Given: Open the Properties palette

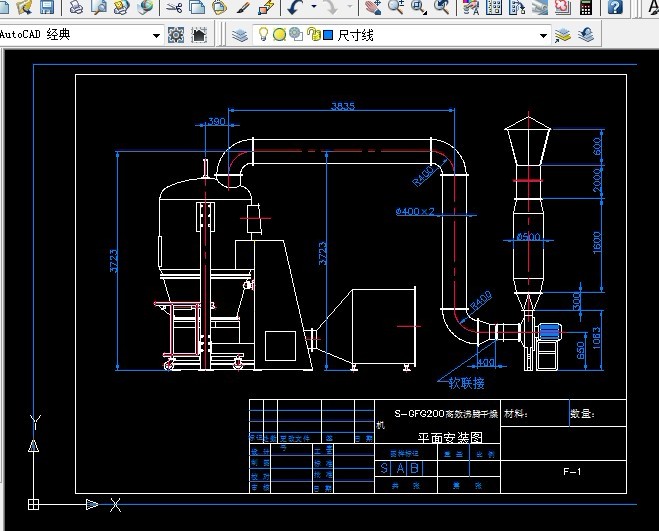Looking at the screenshot, I should click(471, 7).
